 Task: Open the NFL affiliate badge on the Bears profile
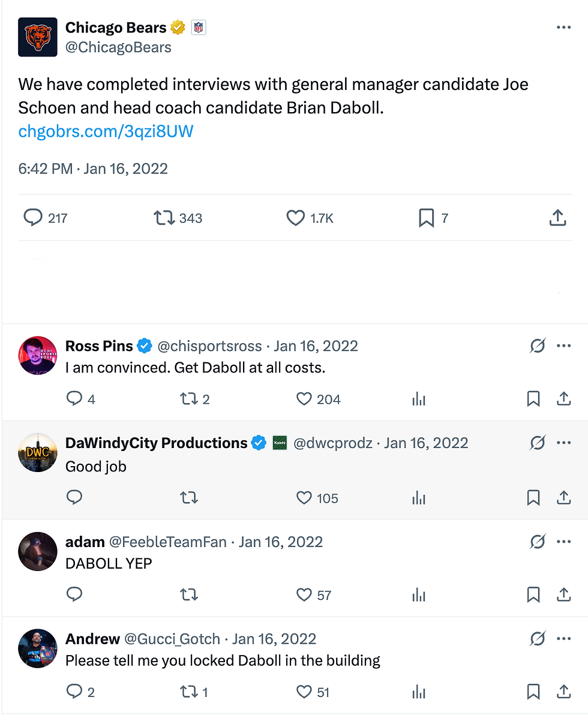coord(198,27)
